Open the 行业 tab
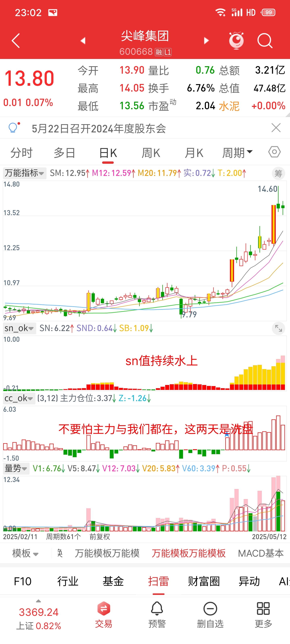 pos(68,581)
